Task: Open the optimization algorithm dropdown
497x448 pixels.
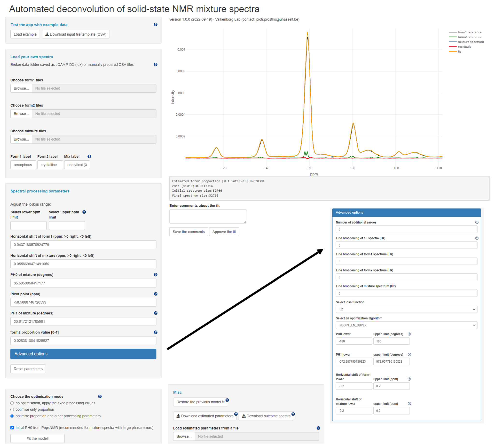Action: coord(406,325)
